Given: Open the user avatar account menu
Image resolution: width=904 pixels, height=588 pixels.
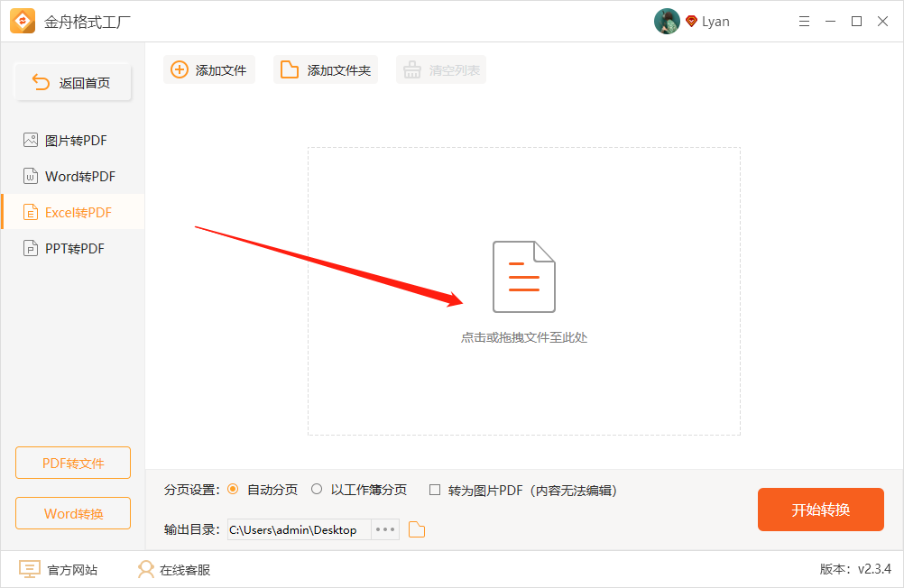Looking at the screenshot, I should (667, 21).
